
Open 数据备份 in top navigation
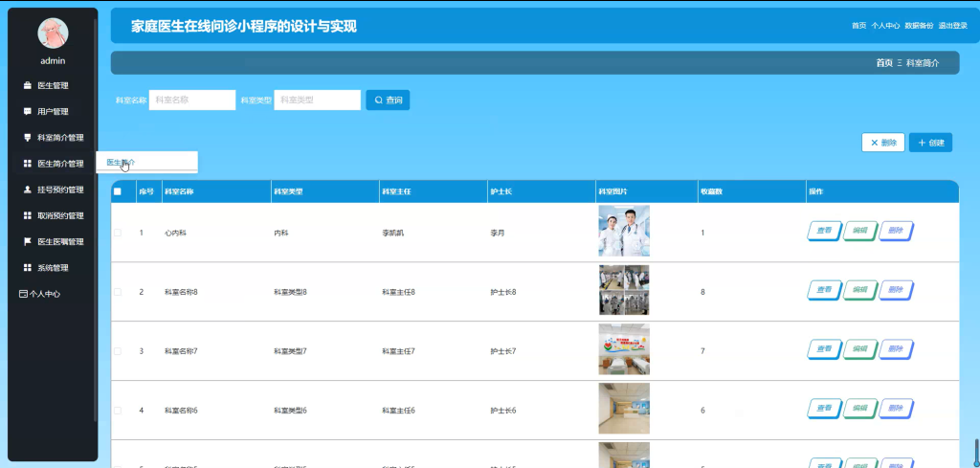point(919,26)
